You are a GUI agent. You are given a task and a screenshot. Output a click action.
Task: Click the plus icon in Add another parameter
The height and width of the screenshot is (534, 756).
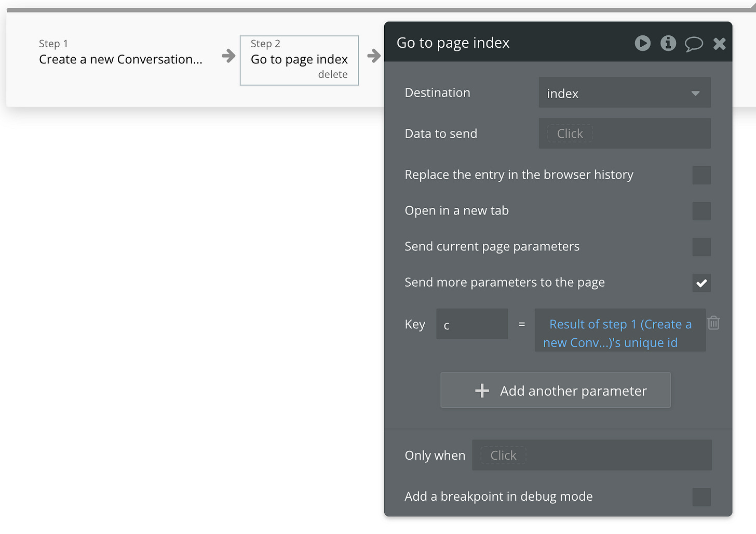pos(482,391)
